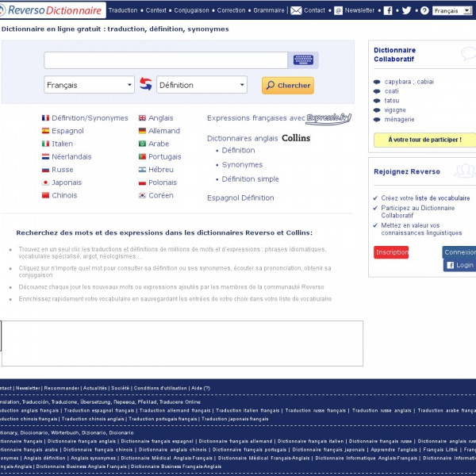Click the Reverso Dictionnaire logo
The height and width of the screenshot is (476, 476).
tap(52, 10)
